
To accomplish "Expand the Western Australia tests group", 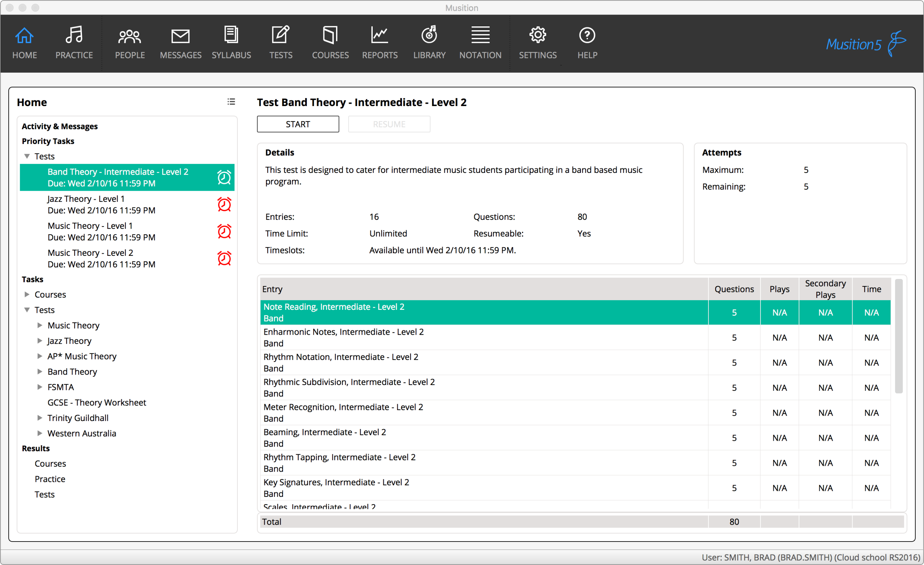I will [40, 433].
